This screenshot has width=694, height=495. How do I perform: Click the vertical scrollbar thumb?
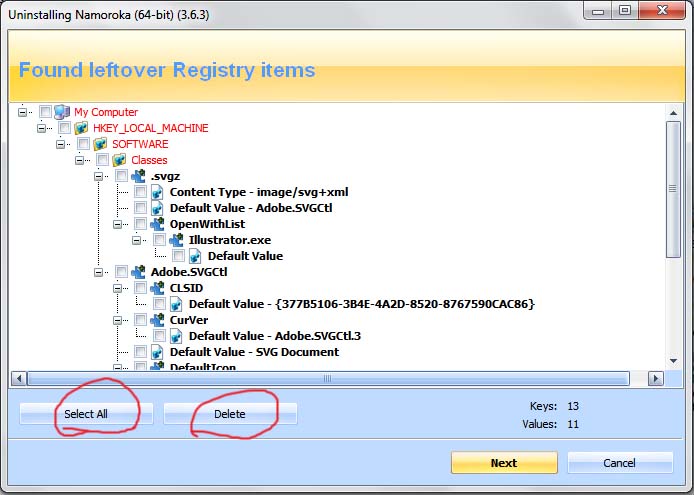tap(673, 189)
